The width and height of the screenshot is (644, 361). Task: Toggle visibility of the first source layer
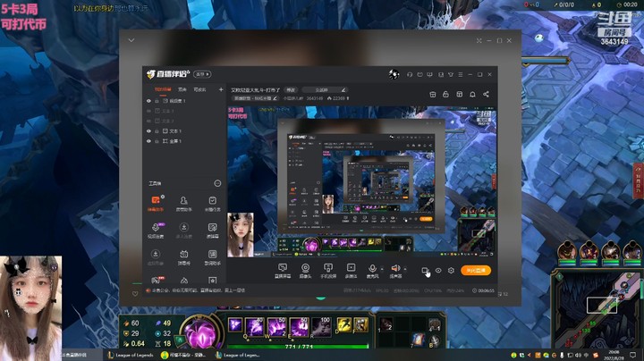point(148,101)
